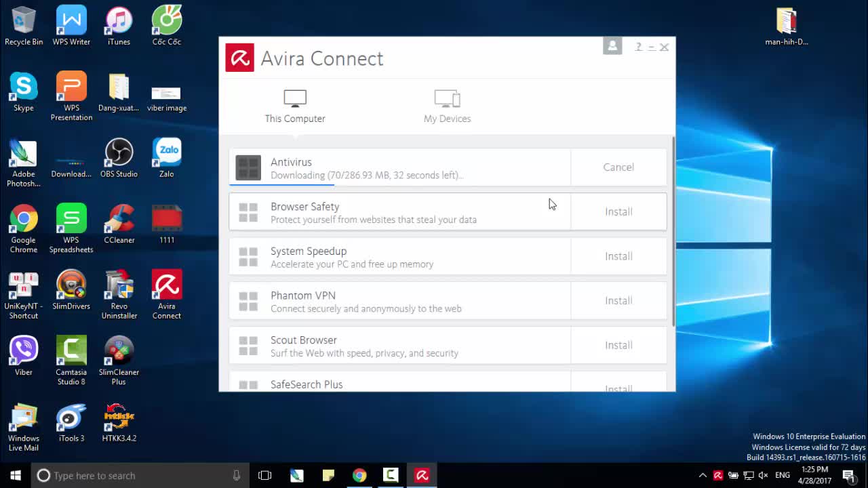Screen dimensions: 868x488
Task: Click the Phantom VPN tile icon
Action: [248, 302]
